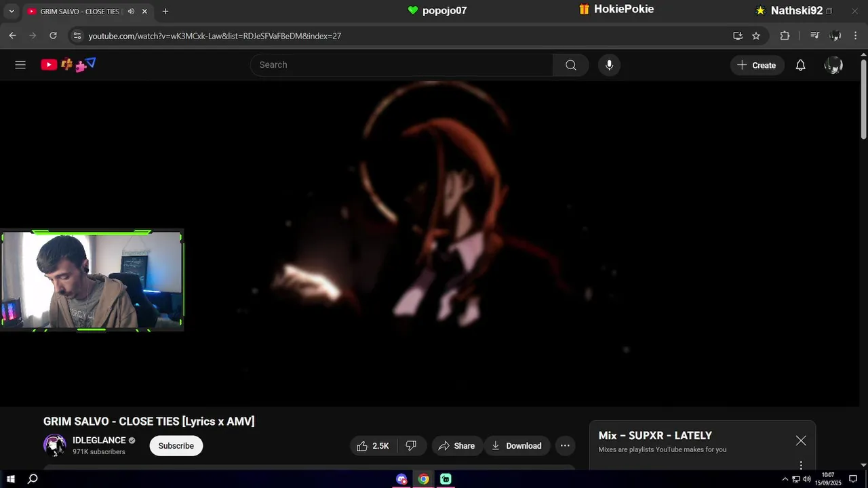Image resolution: width=868 pixels, height=488 pixels.
Task: Click scrollbar up arrow
Action: (863, 54)
